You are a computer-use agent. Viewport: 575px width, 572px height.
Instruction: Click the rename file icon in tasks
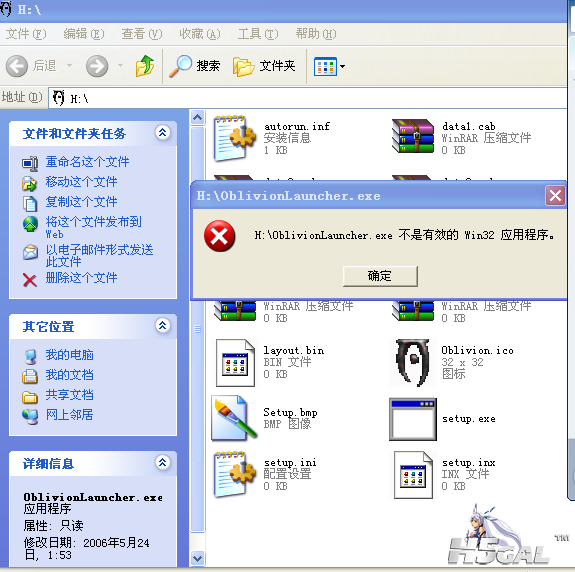point(30,163)
